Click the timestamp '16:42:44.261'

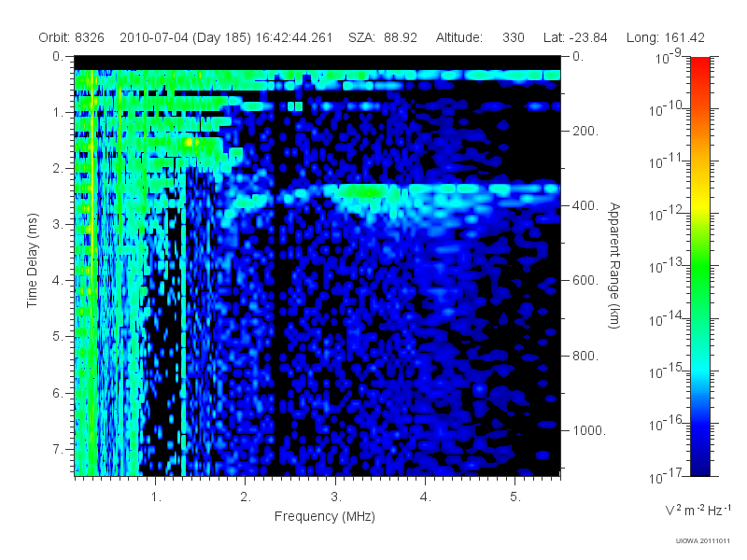pyautogui.click(x=294, y=37)
